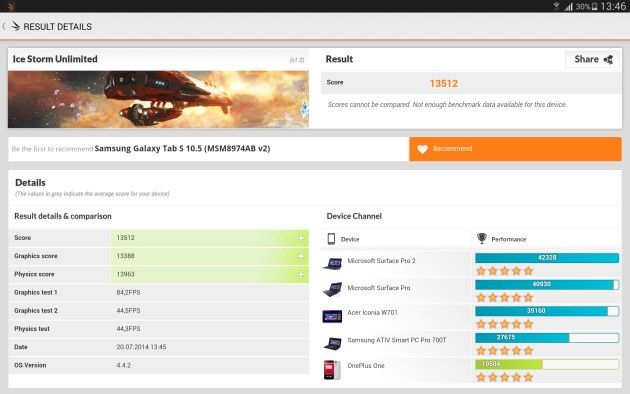Screen dimensions: 630x394
Task: Select the OS Version value 4.4.2
Action: pos(124,365)
